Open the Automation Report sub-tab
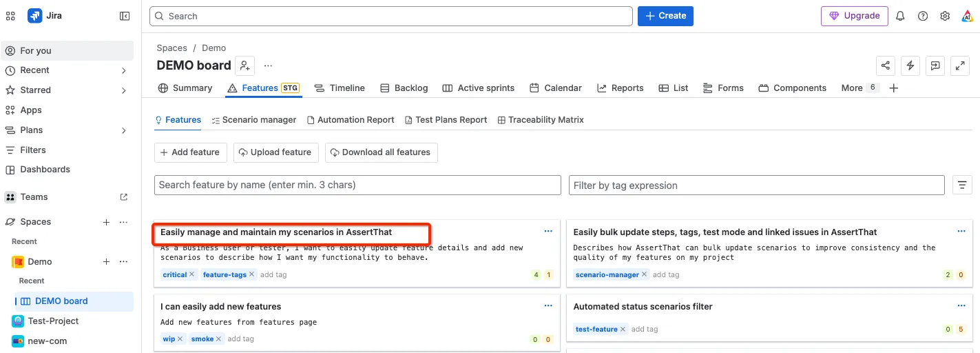The image size is (980, 353). click(x=351, y=120)
